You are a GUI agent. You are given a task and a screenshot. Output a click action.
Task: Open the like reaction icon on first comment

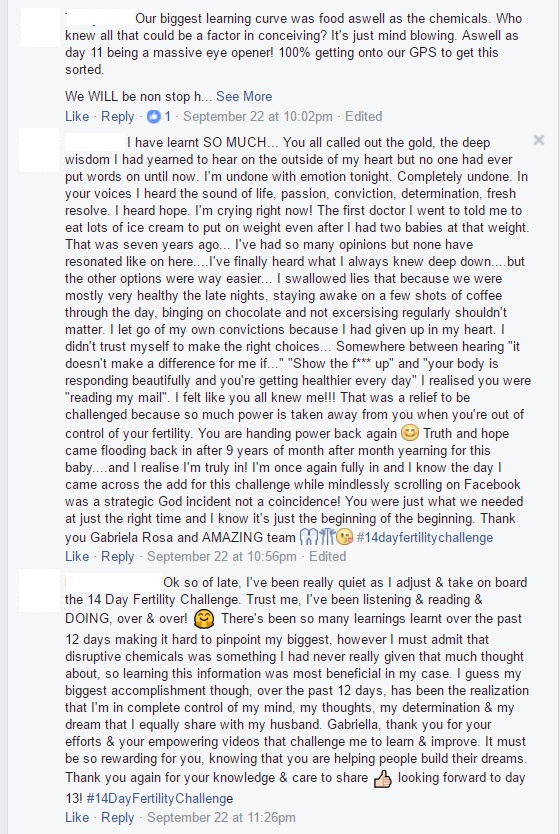point(154,116)
